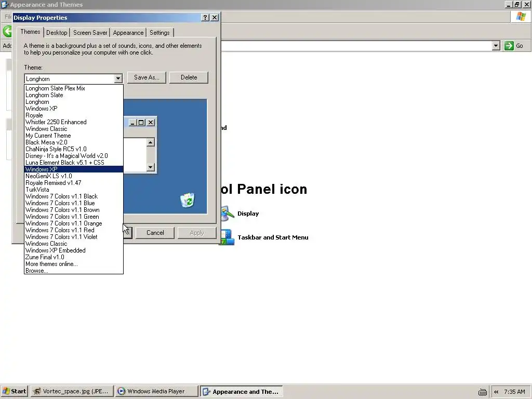The image size is (532, 399).
Task: Switch to the Desktop tab
Action: click(57, 33)
